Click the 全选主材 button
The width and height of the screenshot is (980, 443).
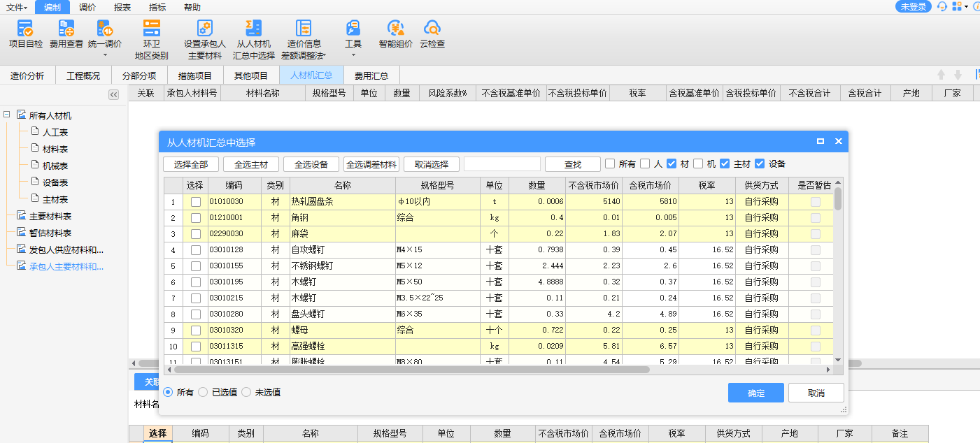click(x=251, y=164)
